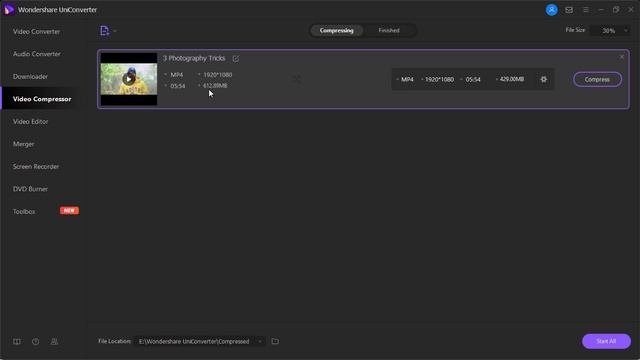Click the 3 Photography Tricks title text
640x360 pixels.
tap(194, 58)
